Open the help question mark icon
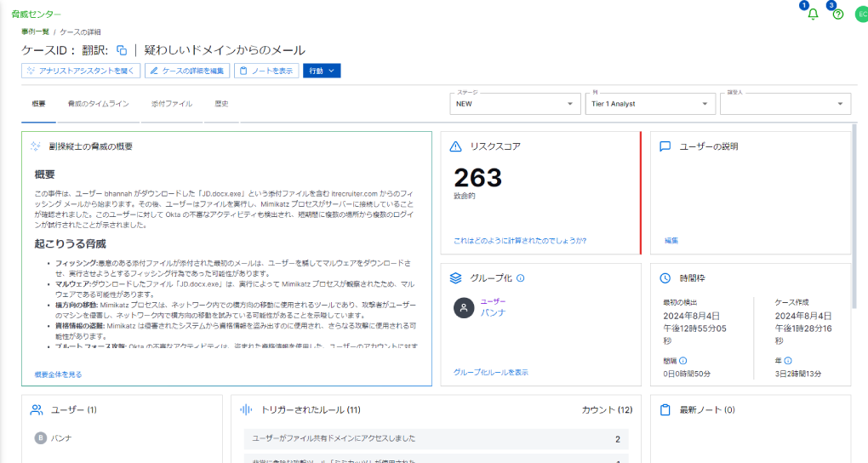The width and height of the screenshot is (868, 463). coord(838,14)
